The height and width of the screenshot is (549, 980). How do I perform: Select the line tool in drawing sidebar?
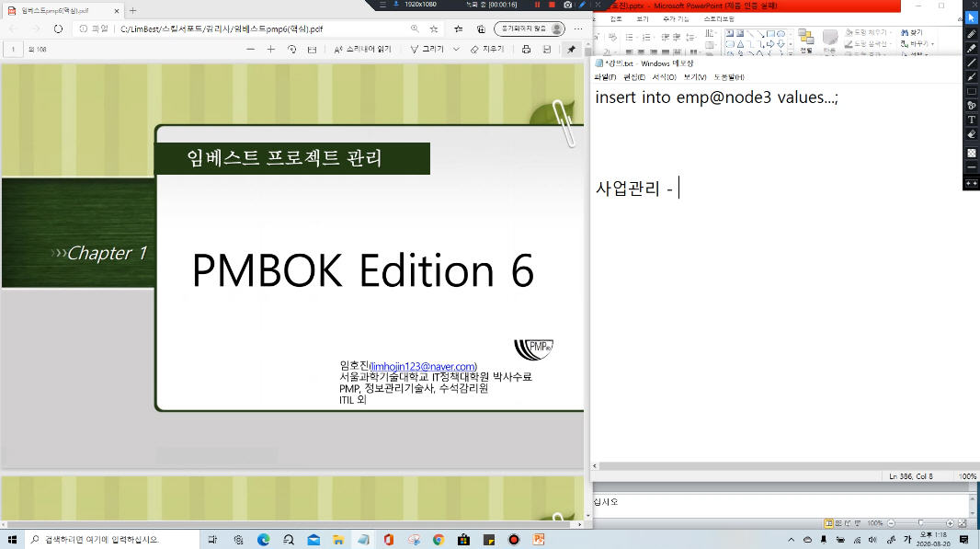971,63
